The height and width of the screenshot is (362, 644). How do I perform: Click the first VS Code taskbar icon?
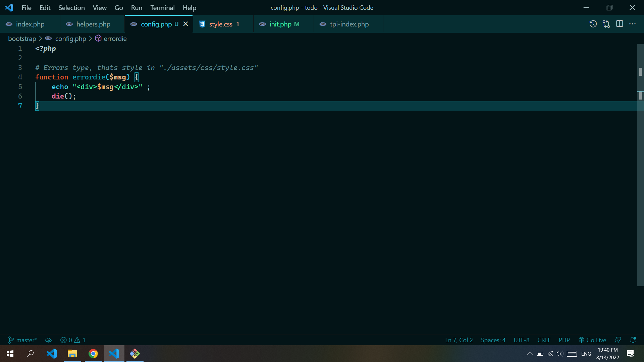(x=52, y=354)
